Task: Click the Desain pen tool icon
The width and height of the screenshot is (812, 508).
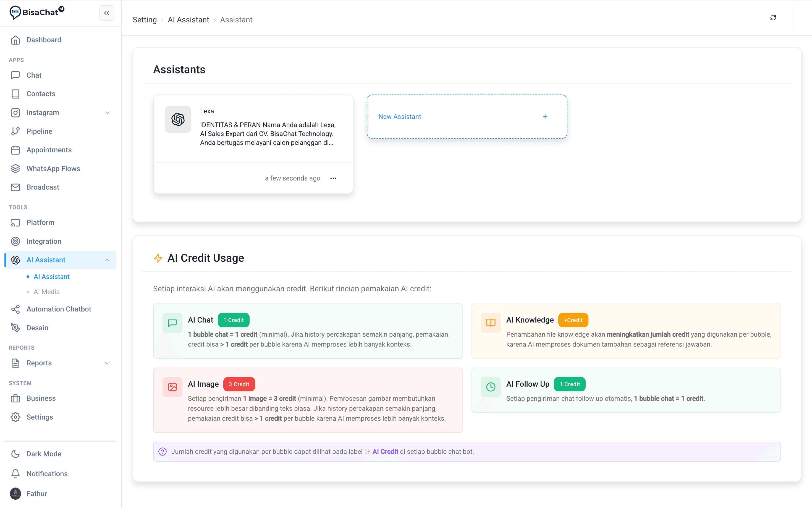Action: click(15, 328)
